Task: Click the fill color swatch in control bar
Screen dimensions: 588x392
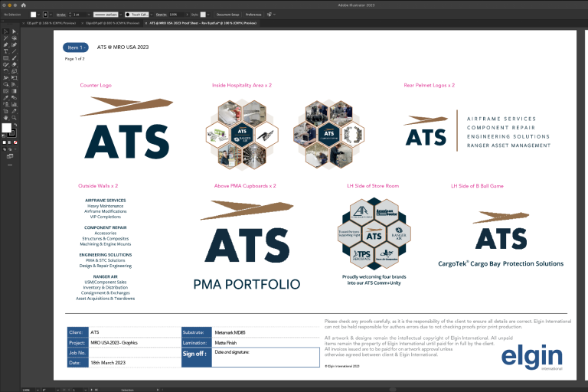Action: click(34, 15)
